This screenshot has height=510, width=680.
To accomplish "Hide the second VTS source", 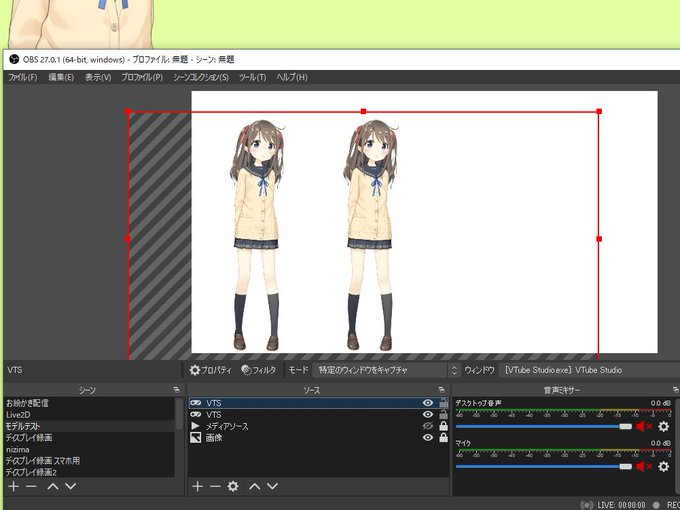I will click(x=428, y=415).
